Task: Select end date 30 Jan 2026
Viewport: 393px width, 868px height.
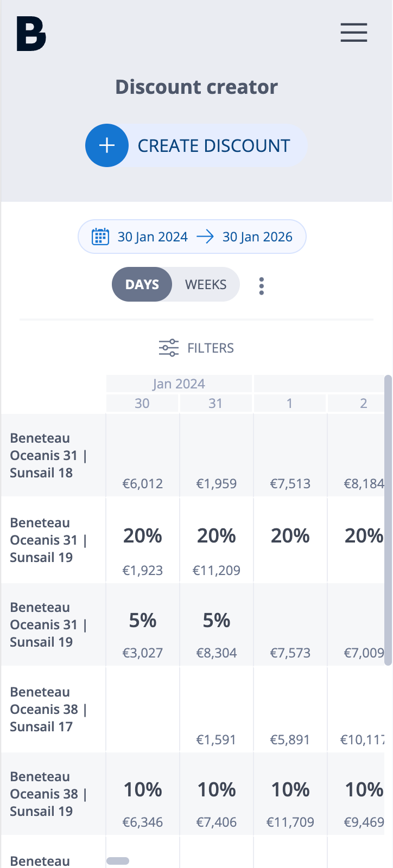Action: pos(257,237)
